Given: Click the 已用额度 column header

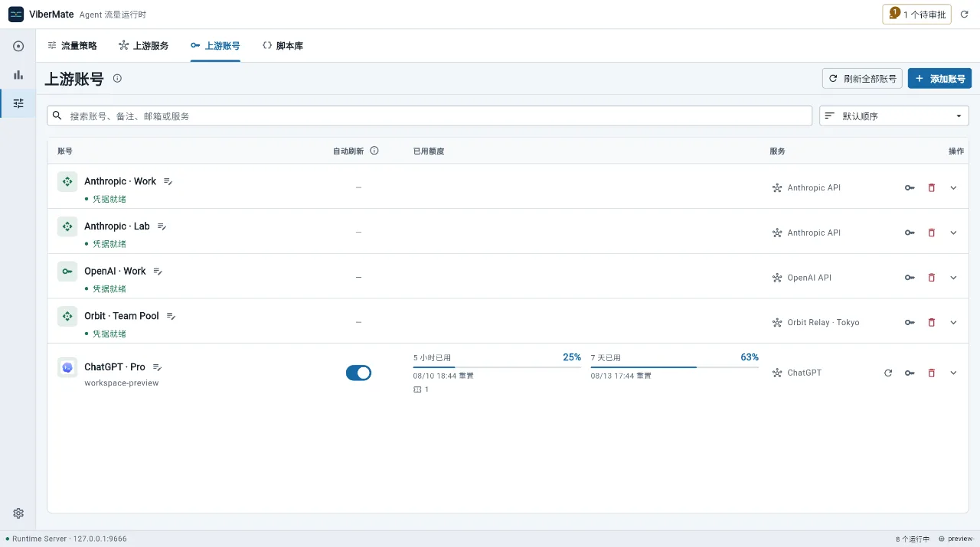Looking at the screenshot, I should coord(429,151).
